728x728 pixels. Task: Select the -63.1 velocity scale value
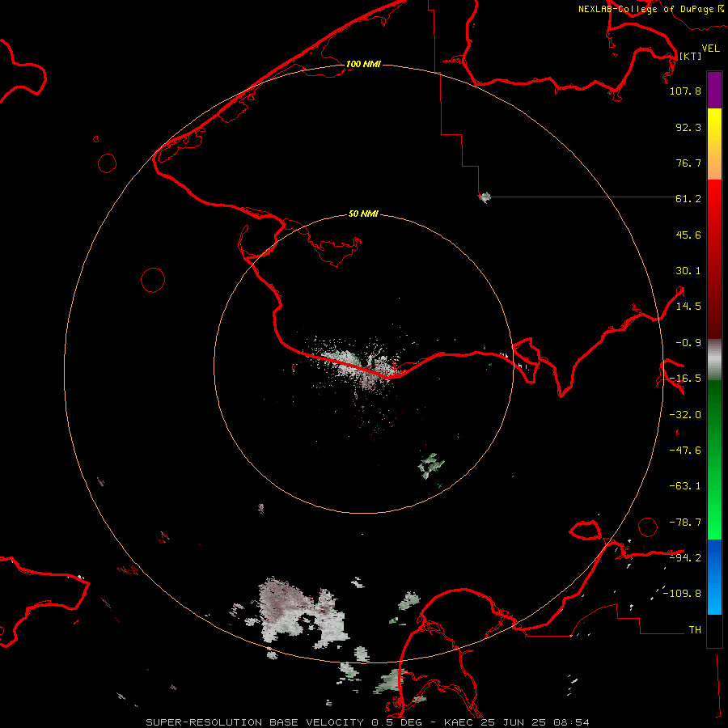[685, 486]
